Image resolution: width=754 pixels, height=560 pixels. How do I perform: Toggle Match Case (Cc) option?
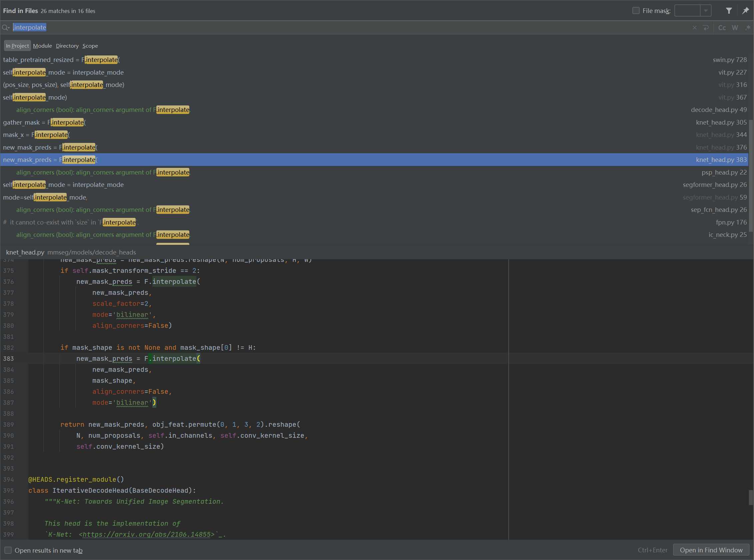pyautogui.click(x=722, y=28)
